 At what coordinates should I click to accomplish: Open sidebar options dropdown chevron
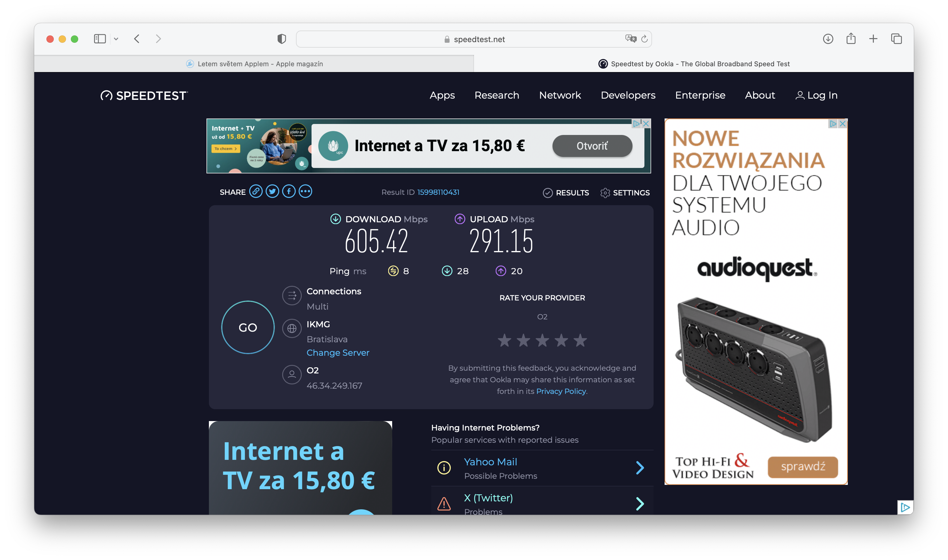click(x=116, y=39)
